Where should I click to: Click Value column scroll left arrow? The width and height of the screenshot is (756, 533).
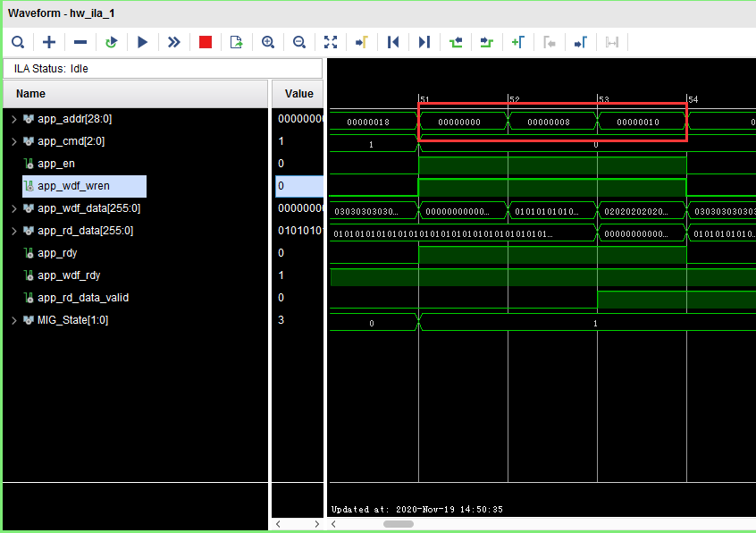[278, 524]
